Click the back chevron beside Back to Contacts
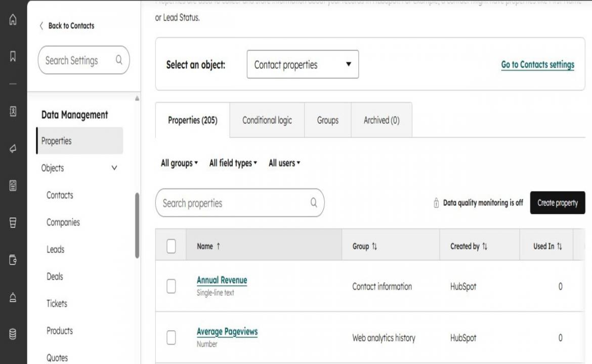This screenshot has height=364, width=592. (41, 26)
